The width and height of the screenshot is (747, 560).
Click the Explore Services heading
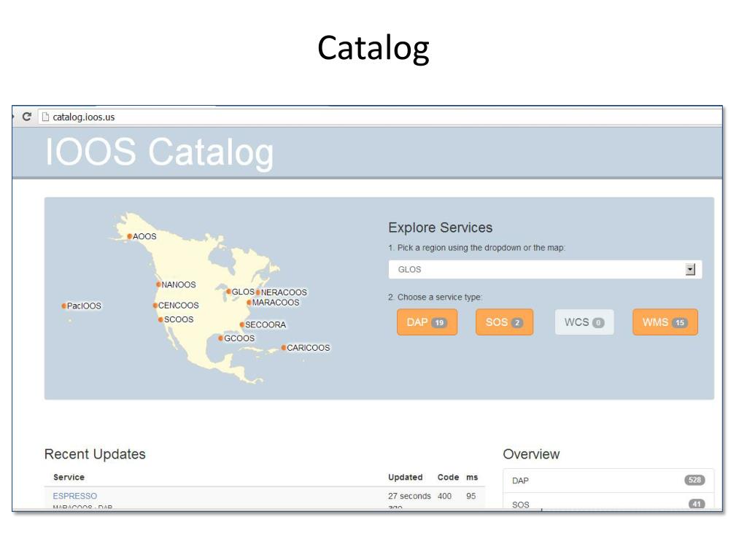click(x=440, y=227)
